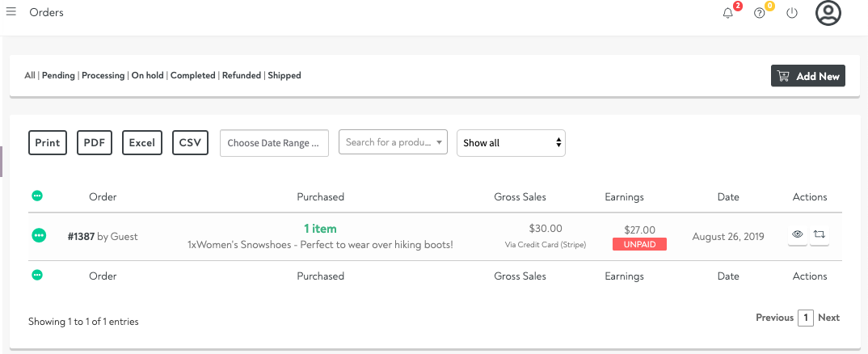Sort table by Gross Sales column
The height and width of the screenshot is (354, 868).
click(520, 196)
